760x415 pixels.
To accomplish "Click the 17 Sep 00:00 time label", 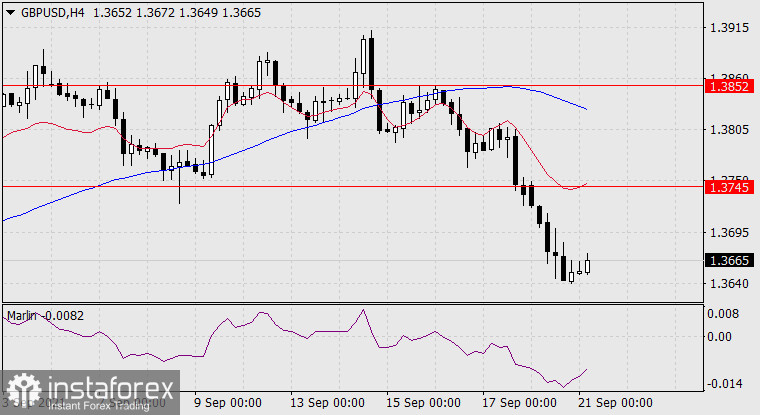I will [519, 403].
